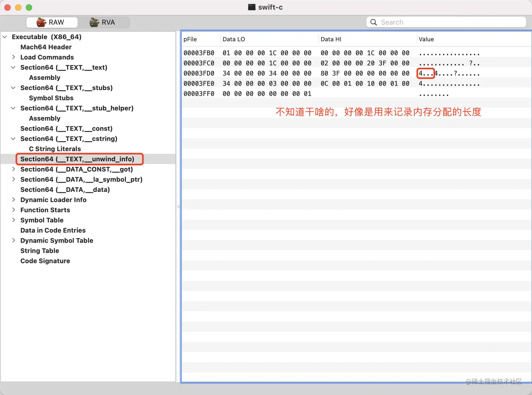Click the magnifier icon in search box
This screenshot has width=532, height=395.
coord(374,22)
